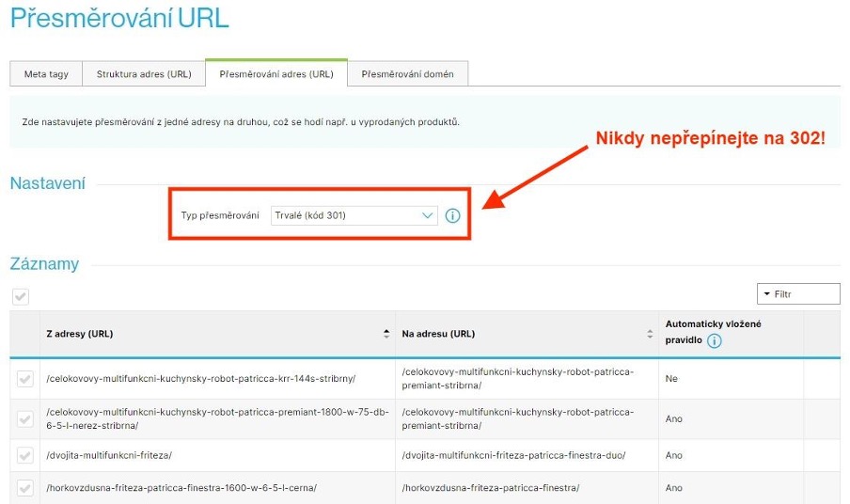Click the /dvojita-multifunkcni-friteza-patricca-finestra-duo/ target cell
The height and width of the screenshot is (504, 850).
(513, 455)
